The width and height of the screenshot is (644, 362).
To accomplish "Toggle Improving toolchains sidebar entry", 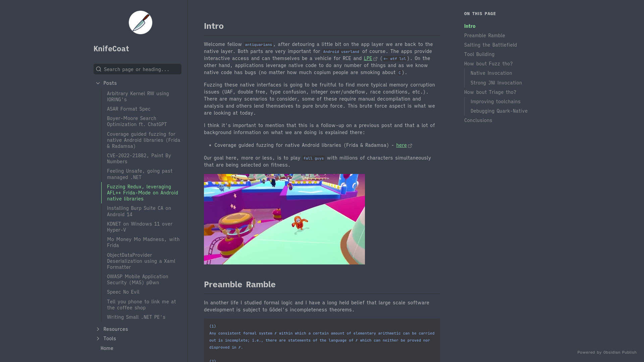I will pyautogui.click(x=496, y=101).
